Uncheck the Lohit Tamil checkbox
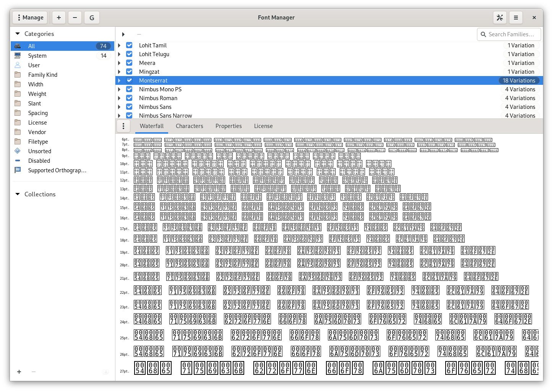 pyautogui.click(x=129, y=45)
